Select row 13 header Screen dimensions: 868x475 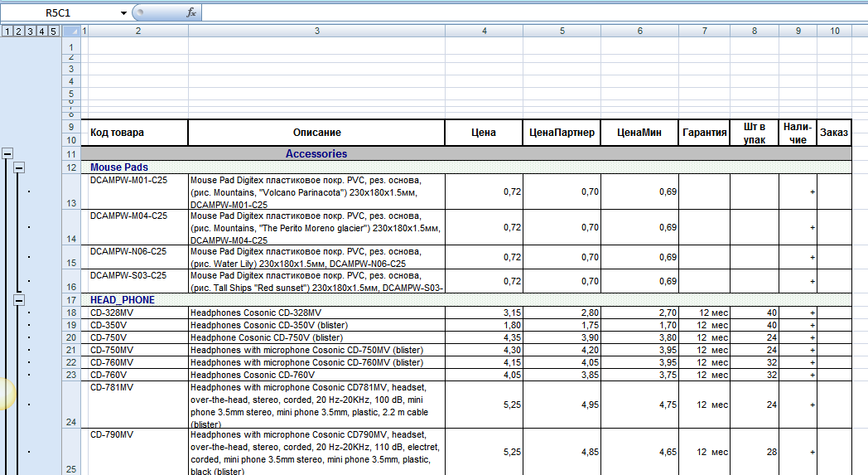(71, 191)
